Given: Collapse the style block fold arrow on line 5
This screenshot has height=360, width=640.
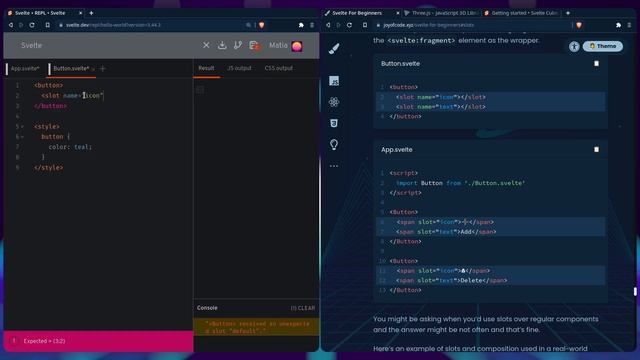Looking at the screenshot, I should click(x=22, y=127).
